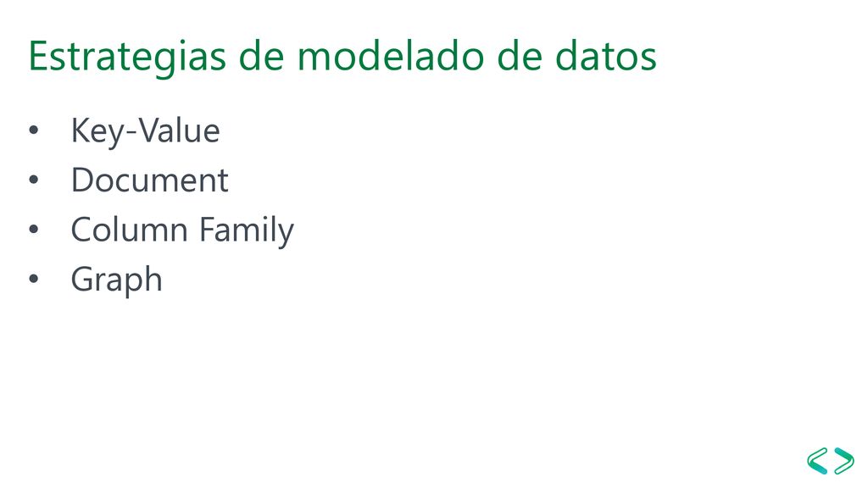This screenshot has width=868, height=488.
Task: Click the word Estrategias in the title
Action: (x=127, y=58)
